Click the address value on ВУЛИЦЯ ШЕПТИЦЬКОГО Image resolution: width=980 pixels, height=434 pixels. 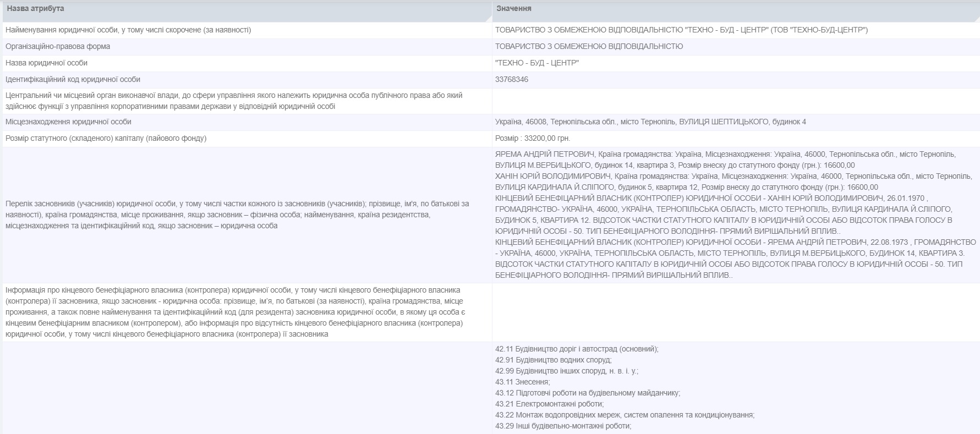[x=650, y=122]
